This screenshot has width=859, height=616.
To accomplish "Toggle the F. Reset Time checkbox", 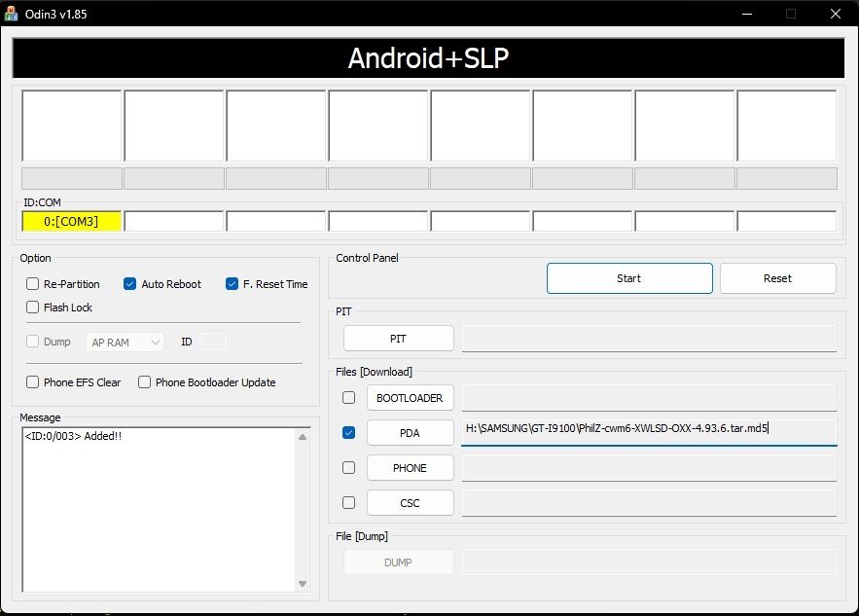I will point(232,284).
